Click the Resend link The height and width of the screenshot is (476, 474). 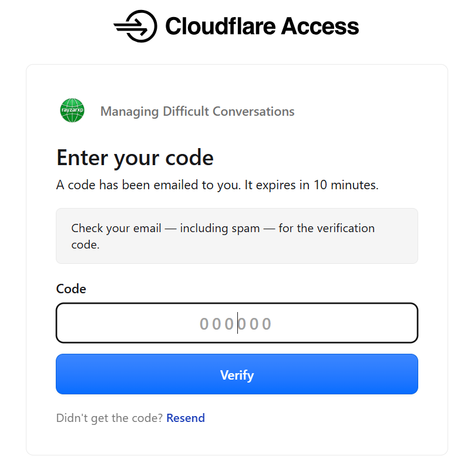[x=186, y=418]
